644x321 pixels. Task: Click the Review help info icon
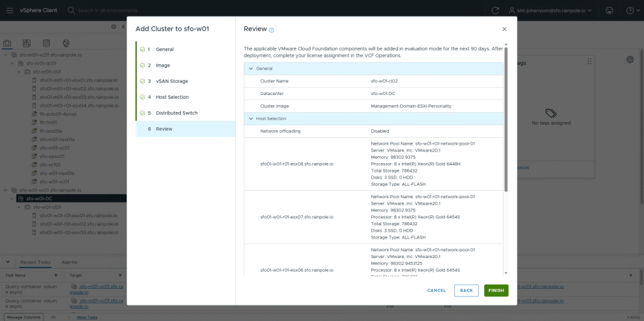(x=272, y=30)
